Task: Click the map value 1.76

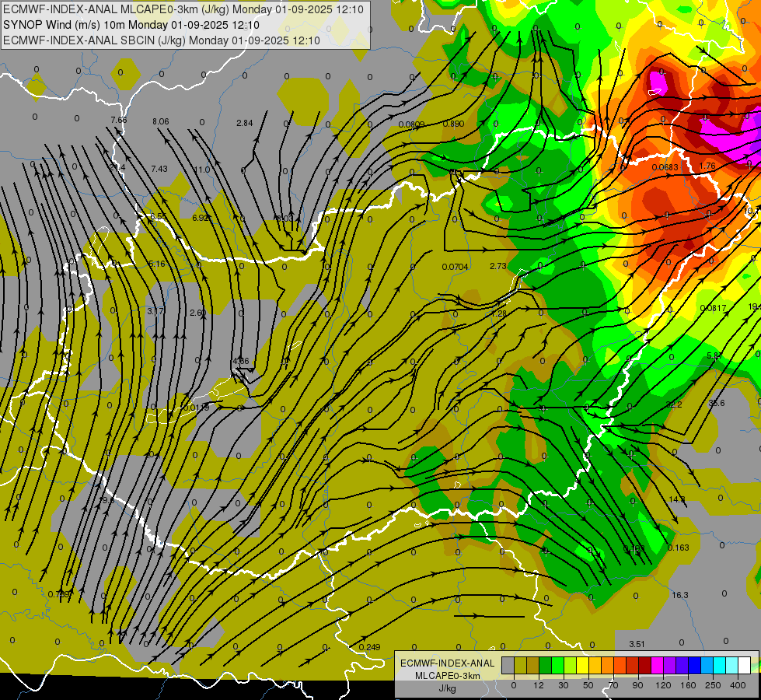Action: point(707,166)
